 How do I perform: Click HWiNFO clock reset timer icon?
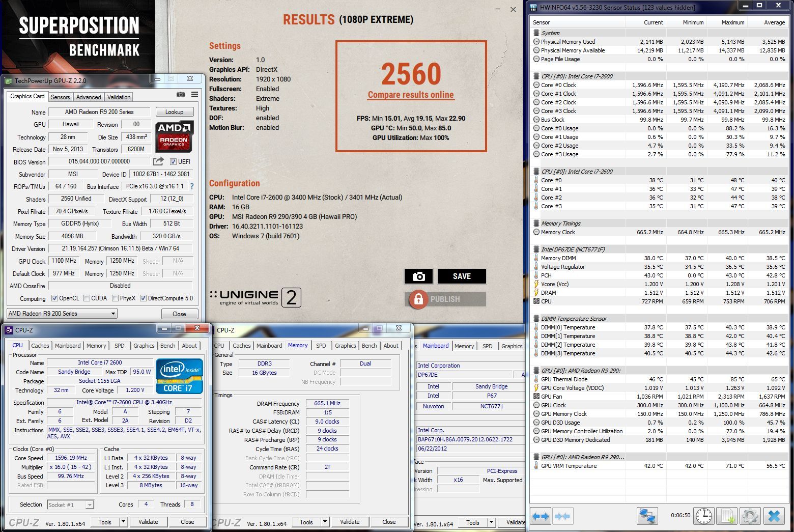coord(704,516)
